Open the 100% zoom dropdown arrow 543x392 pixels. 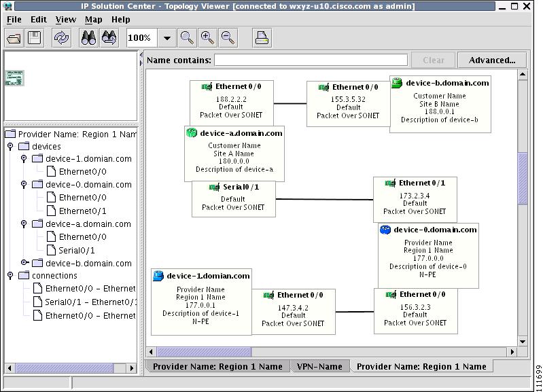[x=167, y=38]
